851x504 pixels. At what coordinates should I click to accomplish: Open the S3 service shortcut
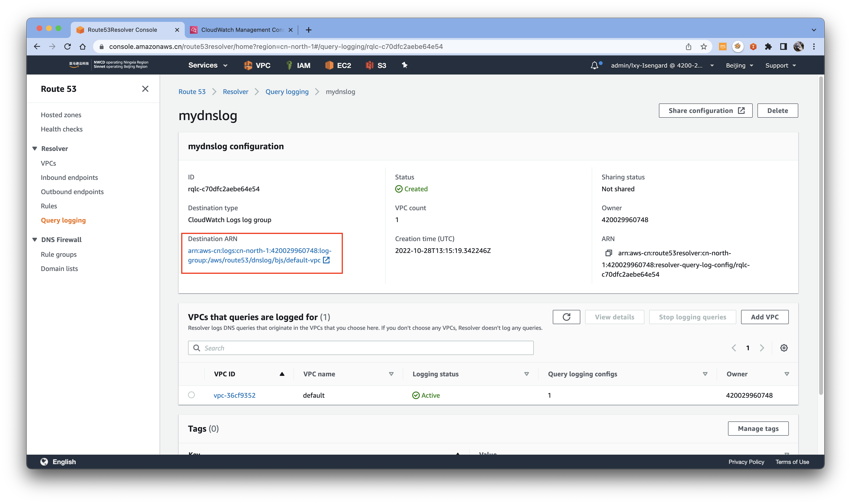click(x=376, y=65)
